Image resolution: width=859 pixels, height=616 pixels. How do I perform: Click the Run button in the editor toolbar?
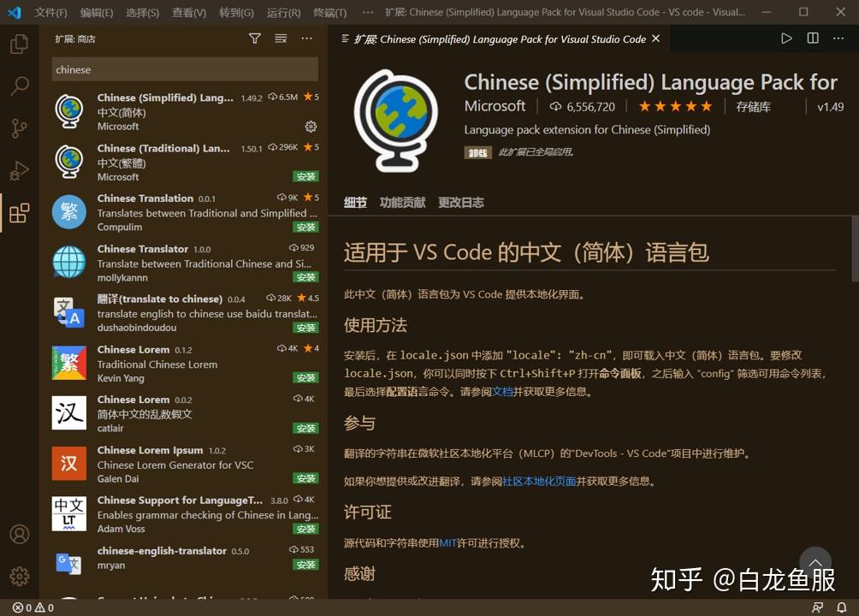785,38
